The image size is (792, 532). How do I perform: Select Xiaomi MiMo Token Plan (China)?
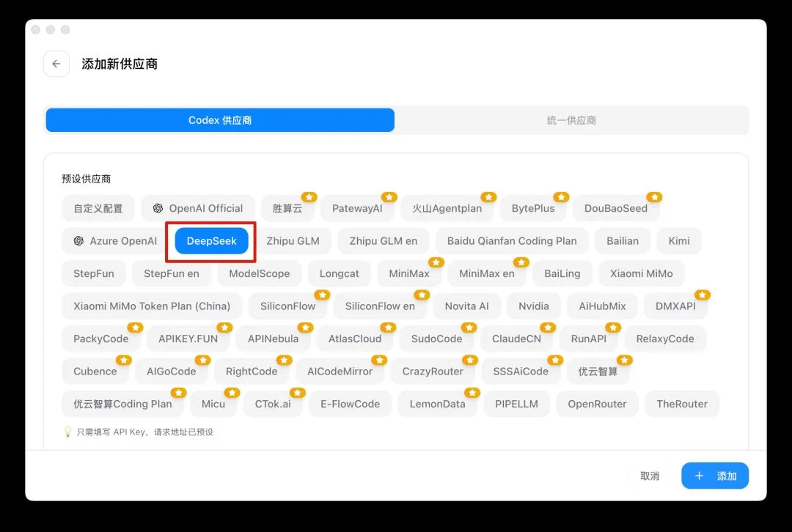click(152, 306)
